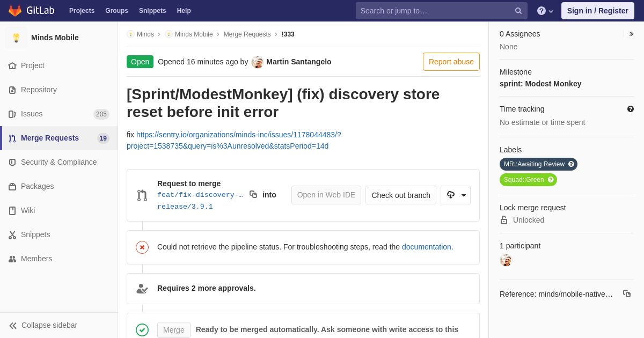Copy the source branch name

pyautogui.click(x=253, y=194)
